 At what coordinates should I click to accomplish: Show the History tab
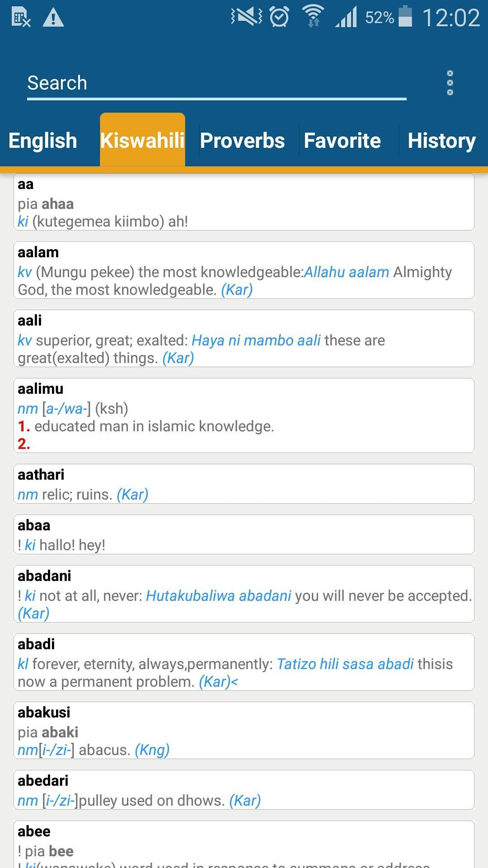(x=441, y=140)
